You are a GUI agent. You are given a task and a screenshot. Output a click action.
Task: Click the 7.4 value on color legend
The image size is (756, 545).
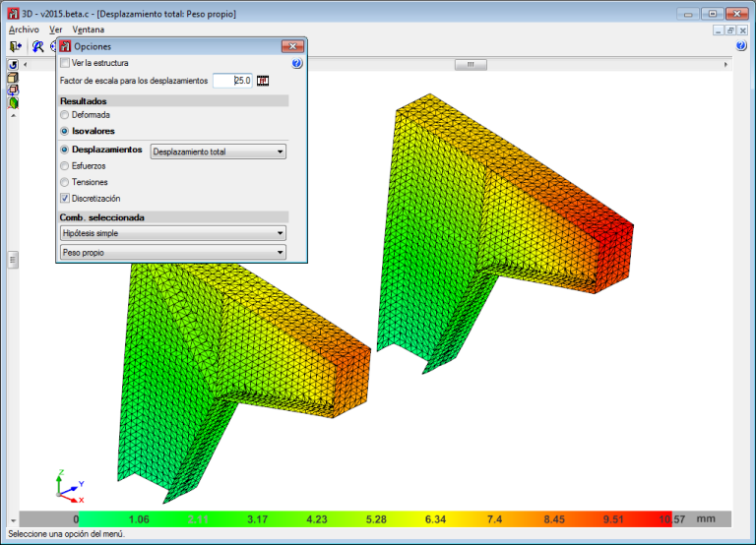(x=495, y=519)
